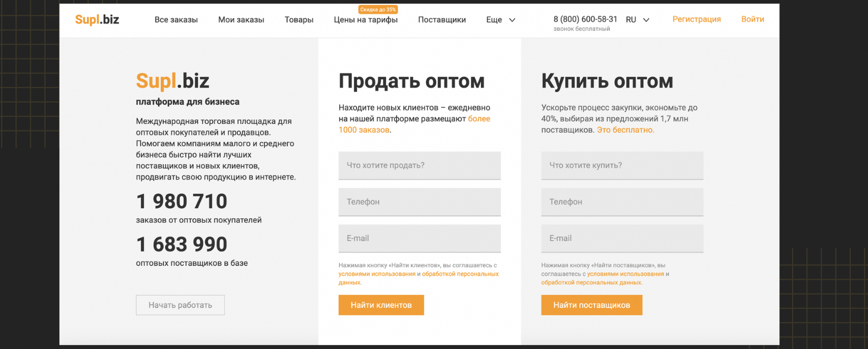Click the оптовых поставщиков в базе label
This screenshot has height=349, width=868.
pos(192,263)
